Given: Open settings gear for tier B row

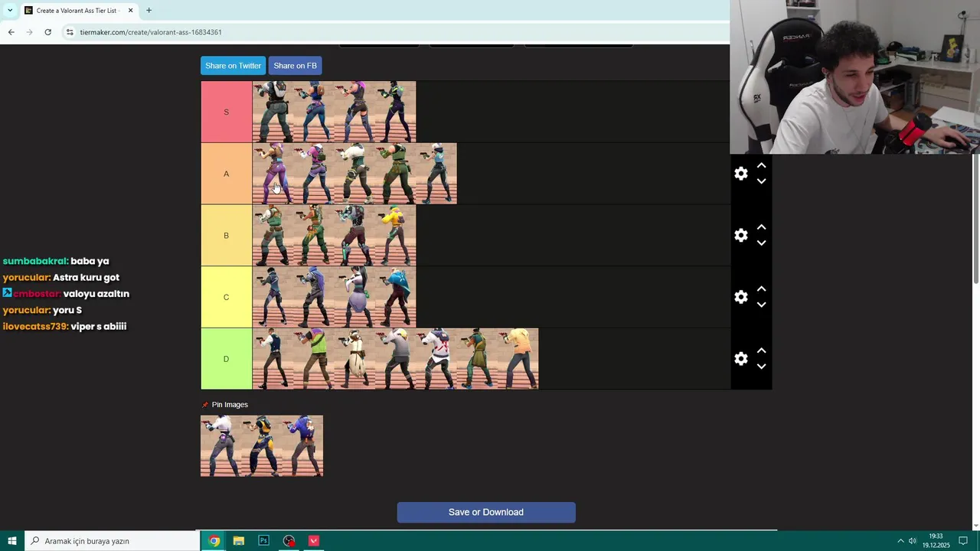Looking at the screenshot, I should [740, 236].
